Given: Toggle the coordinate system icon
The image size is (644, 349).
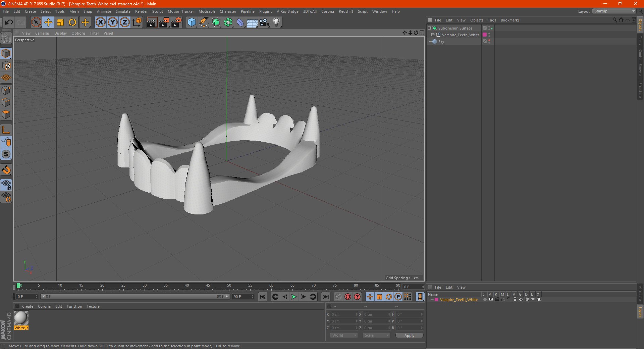Looking at the screenshot, I should coord(137,22).
